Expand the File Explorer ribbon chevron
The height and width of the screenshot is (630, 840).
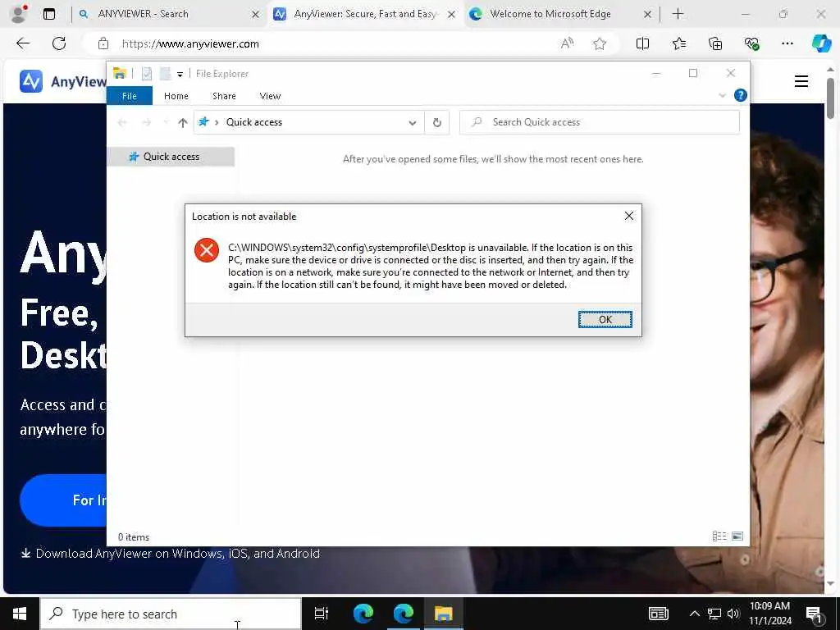(x=722, y=95)
